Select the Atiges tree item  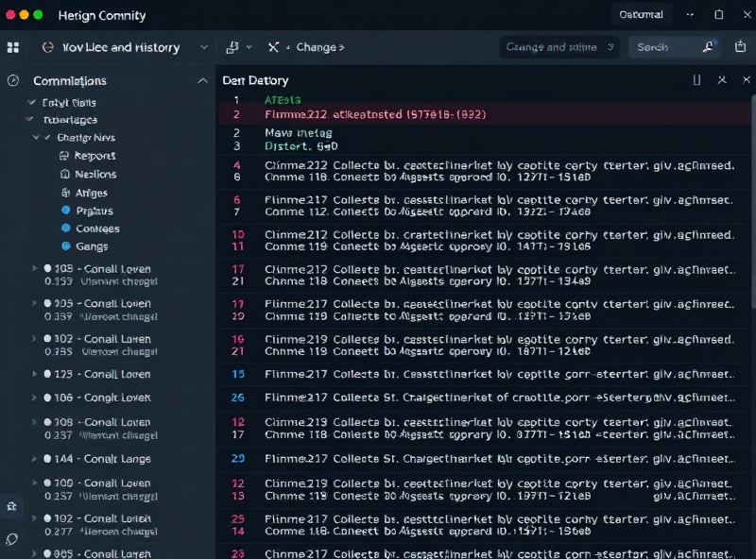(x=91, y=193)
